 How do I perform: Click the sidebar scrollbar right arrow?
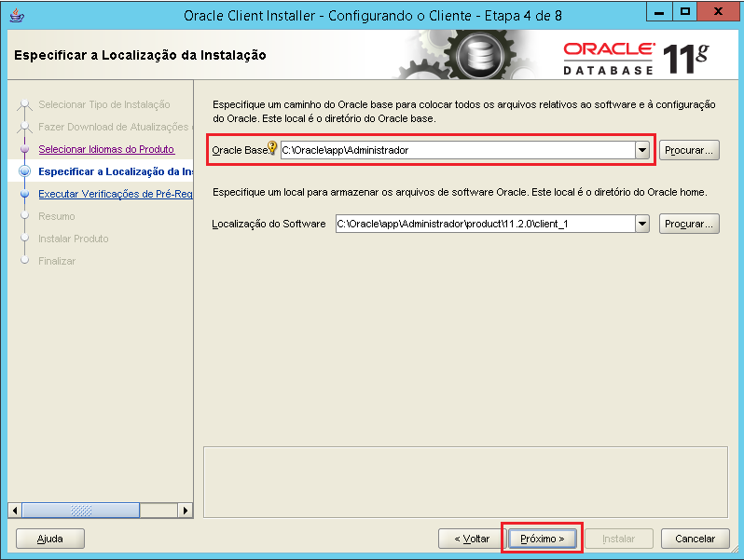[186, 511]
